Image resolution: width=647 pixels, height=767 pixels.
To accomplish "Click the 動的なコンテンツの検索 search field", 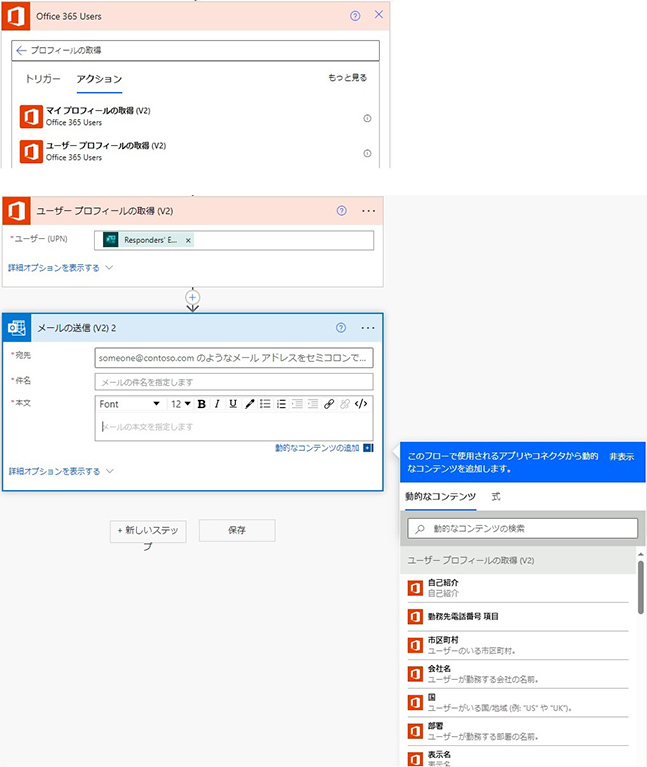I will 525,528.
